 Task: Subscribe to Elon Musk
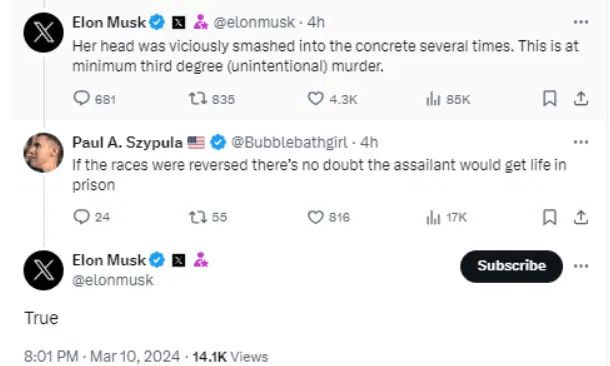pos(512,266)
